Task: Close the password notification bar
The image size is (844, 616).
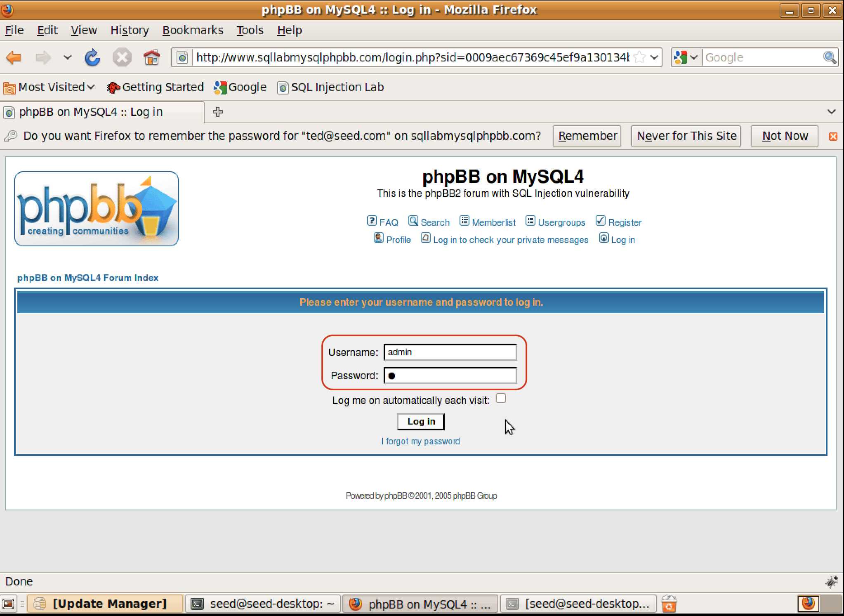Action: click(x=833, y=136)
